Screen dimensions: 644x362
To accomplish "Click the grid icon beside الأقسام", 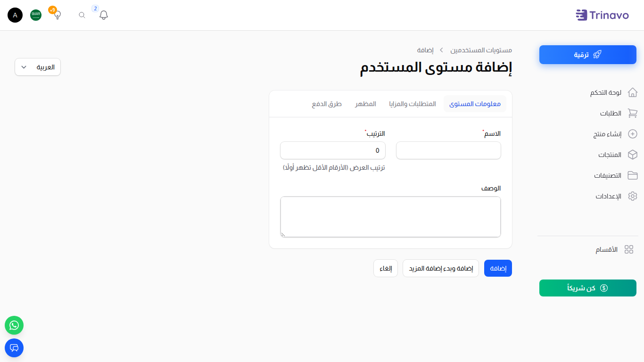I will [x=629, y=250].
